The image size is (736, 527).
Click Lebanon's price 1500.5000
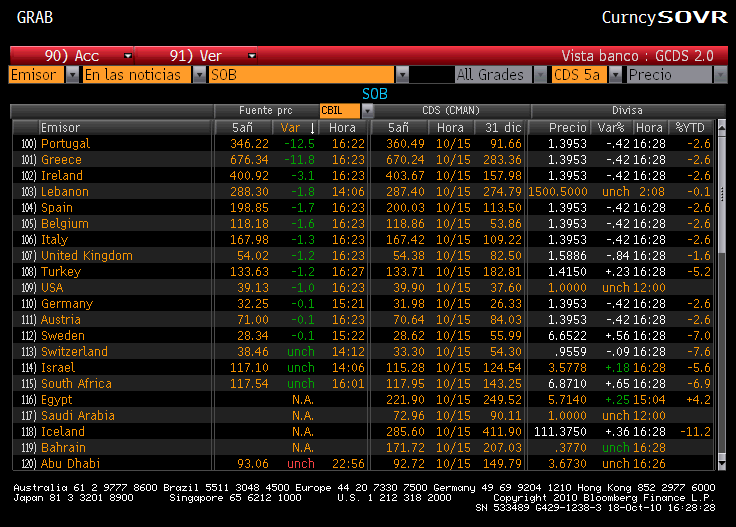558,191
